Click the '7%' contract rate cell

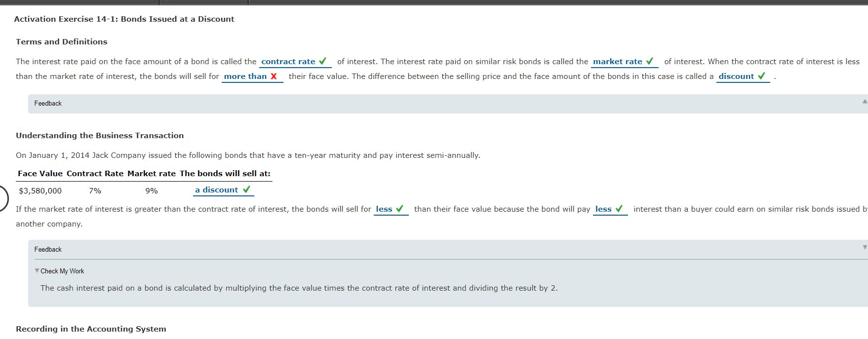click(x=95, y=191)
